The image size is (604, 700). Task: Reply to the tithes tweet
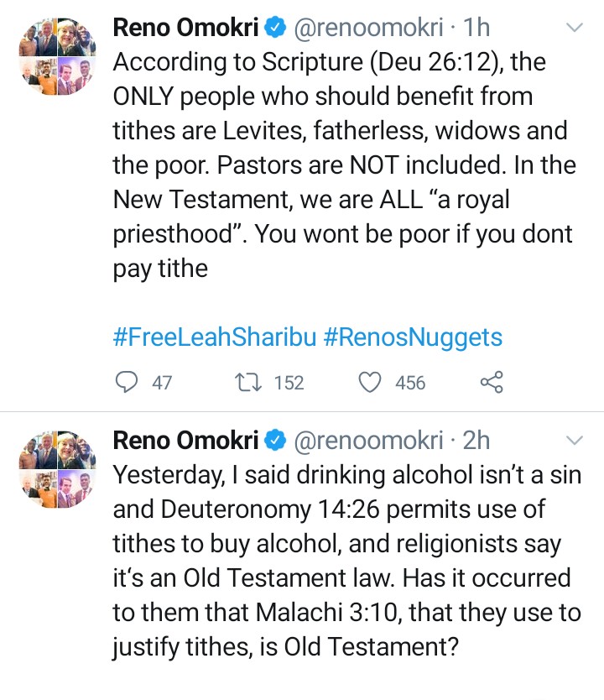[126, 383]
